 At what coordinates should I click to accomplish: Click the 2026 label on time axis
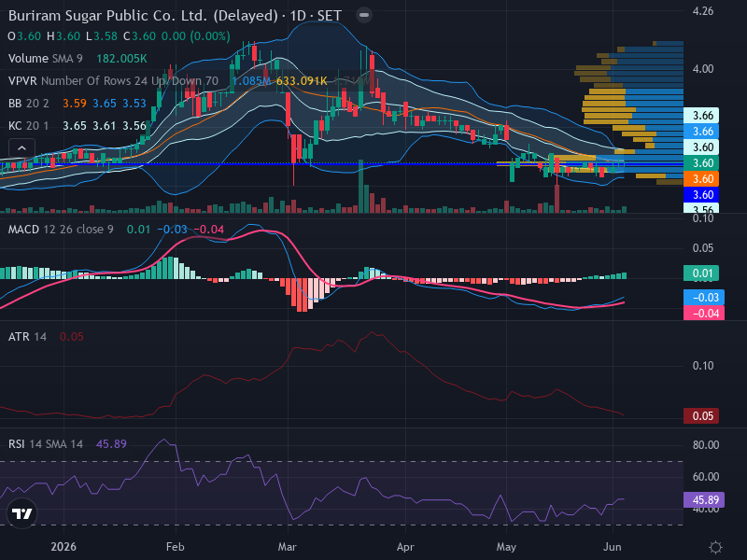pyautogui.click(x=63, y=547)
